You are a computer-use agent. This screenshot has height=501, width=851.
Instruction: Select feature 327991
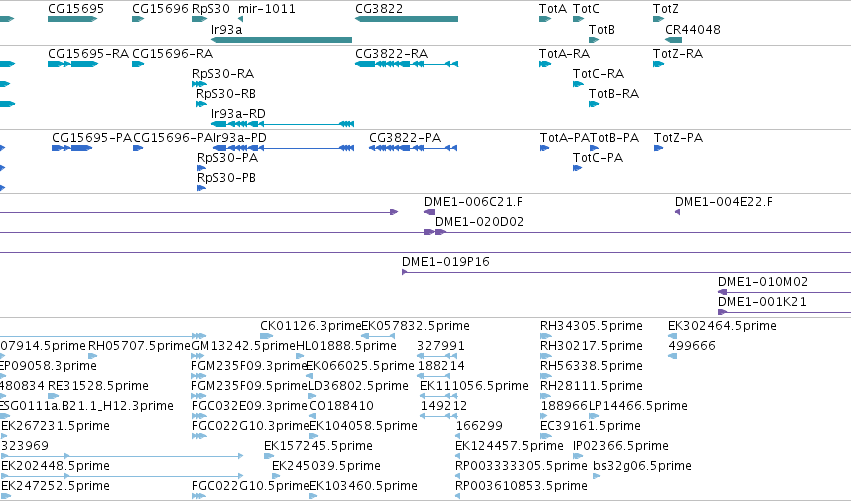[441, 346]
